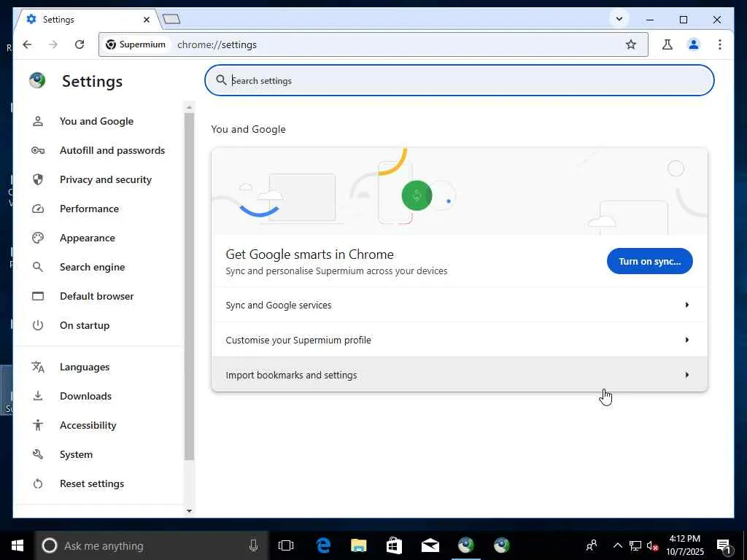Click the Reset settings circular arrow icon
This screenshot has height=560, width=747.
click(38, 483)
